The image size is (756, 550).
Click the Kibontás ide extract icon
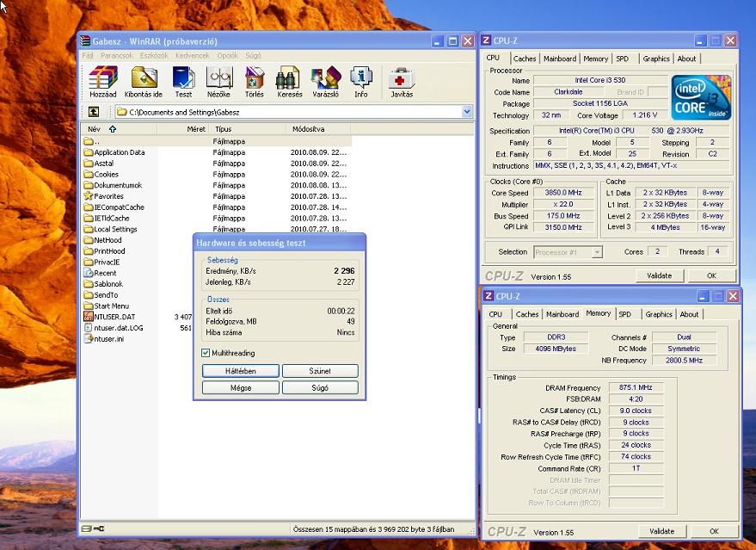144,82
